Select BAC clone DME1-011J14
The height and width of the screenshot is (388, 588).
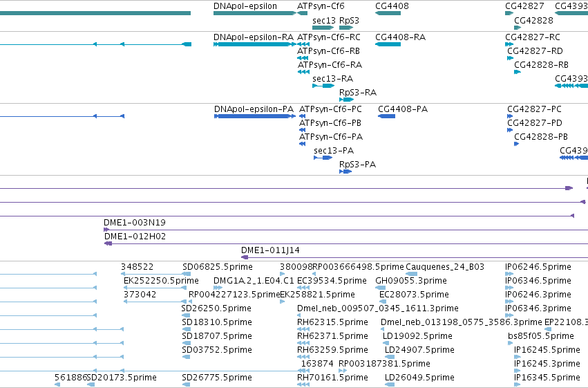[415, 258]
